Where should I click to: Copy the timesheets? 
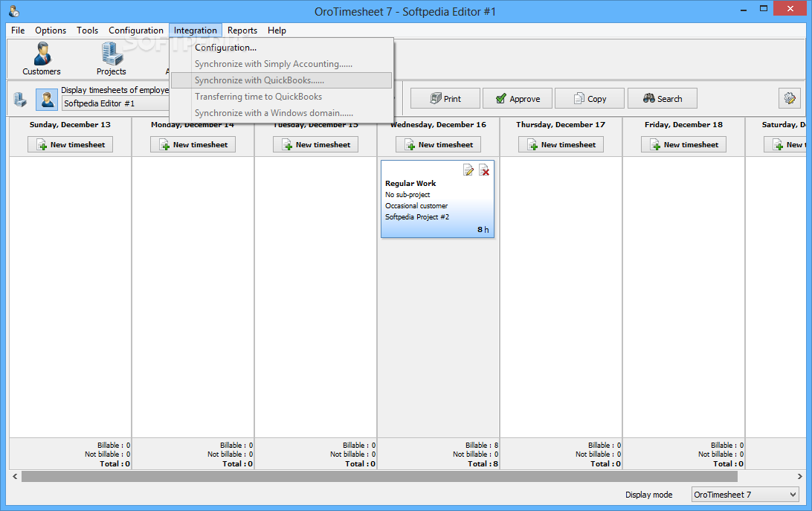590,98
